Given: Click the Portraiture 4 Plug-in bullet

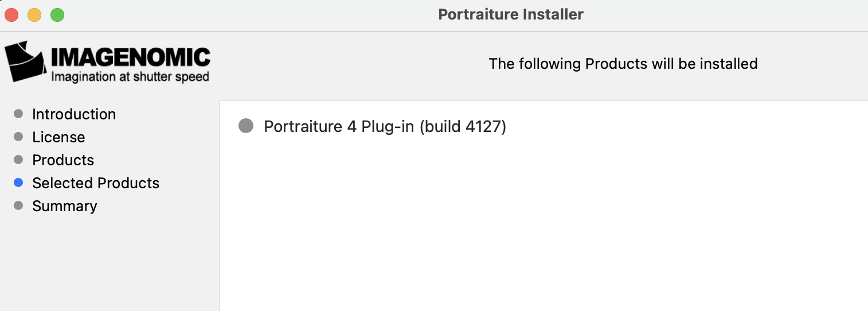Looking at the screenshot, I should (246, 126).
